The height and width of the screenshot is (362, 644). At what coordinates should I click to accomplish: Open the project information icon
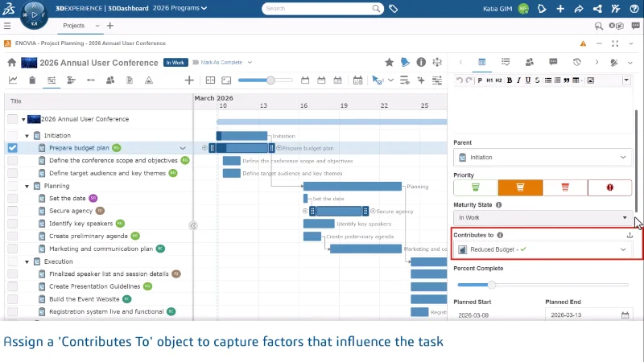pyautogui.click(x=421, y=63)
